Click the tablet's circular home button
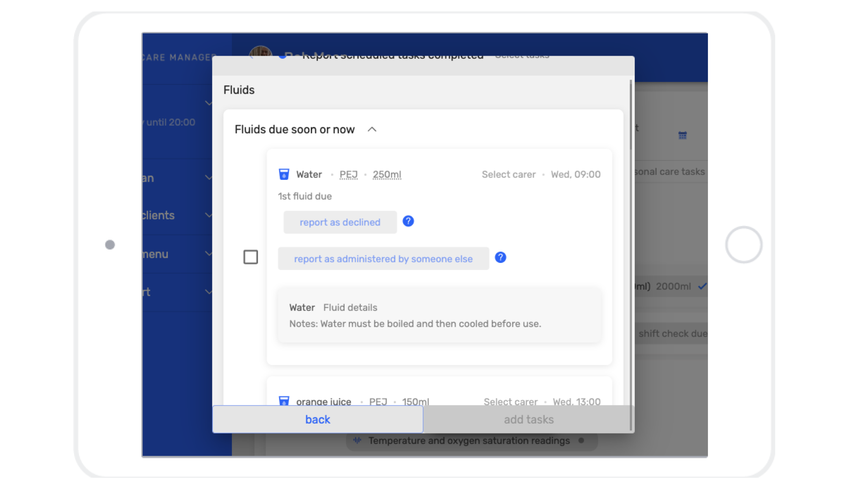861x504 pixels. point(744,244)
